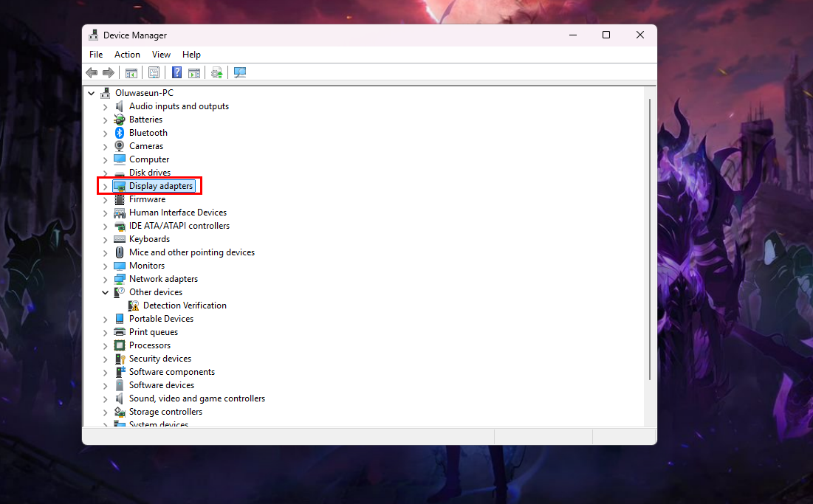Collapse the Other devices category
This screenshot has width=813, height=504.
104,291
